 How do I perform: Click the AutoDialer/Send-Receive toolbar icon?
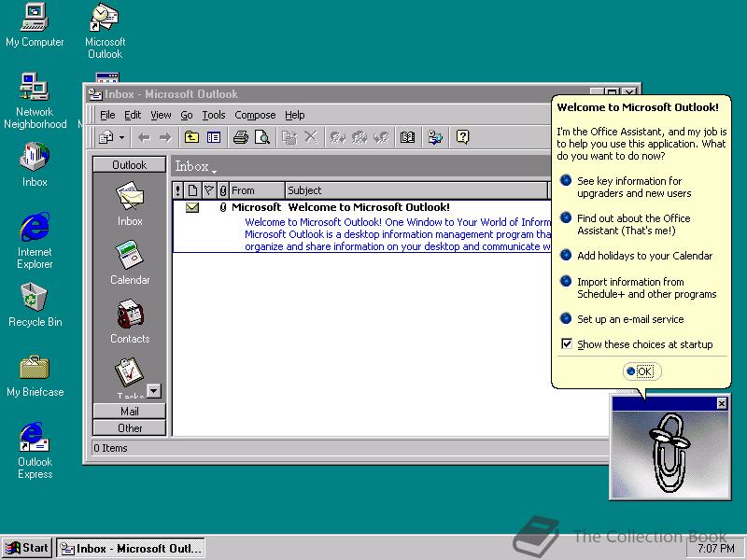[x=435, y=137]
